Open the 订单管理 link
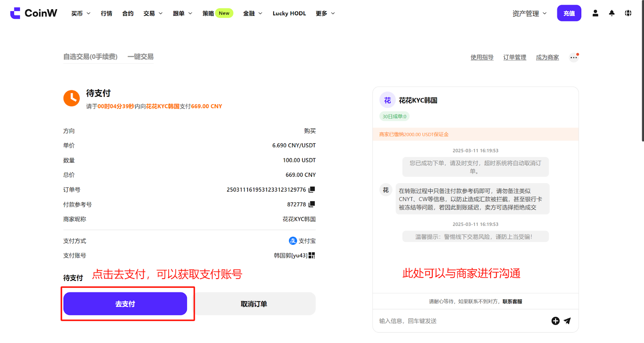Screen dimensions: 644x343 (515, 58)
